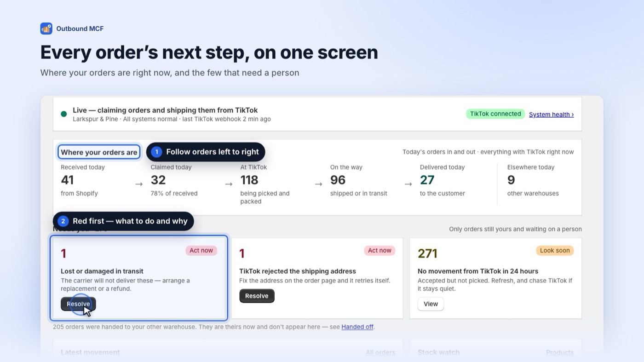Click 'No movement from TikTok in 24 hours' title
Screen dimensions: 644x362
478,271
